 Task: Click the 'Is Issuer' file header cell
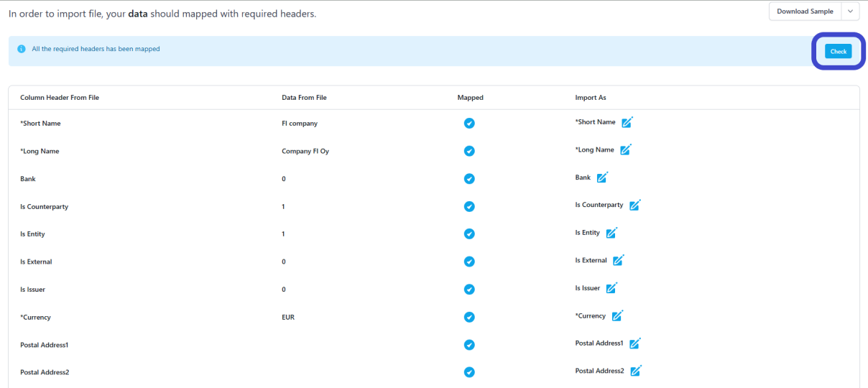tap(32, 290)
